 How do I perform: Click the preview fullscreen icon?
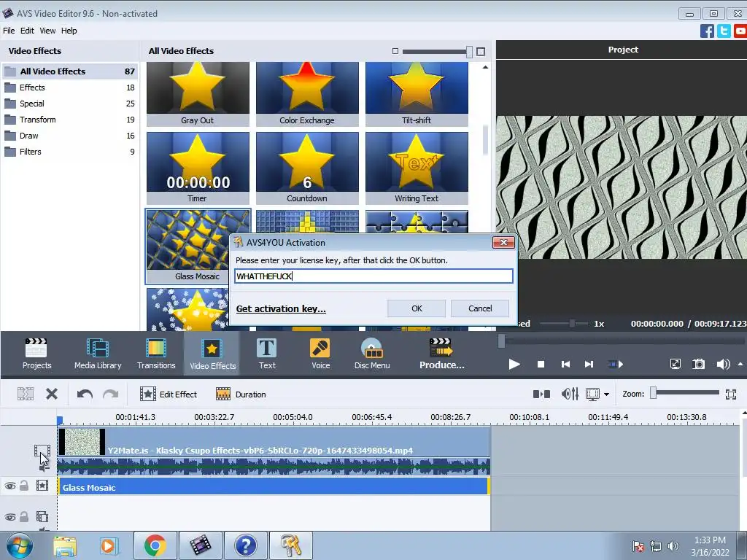[x=675, y=365]
